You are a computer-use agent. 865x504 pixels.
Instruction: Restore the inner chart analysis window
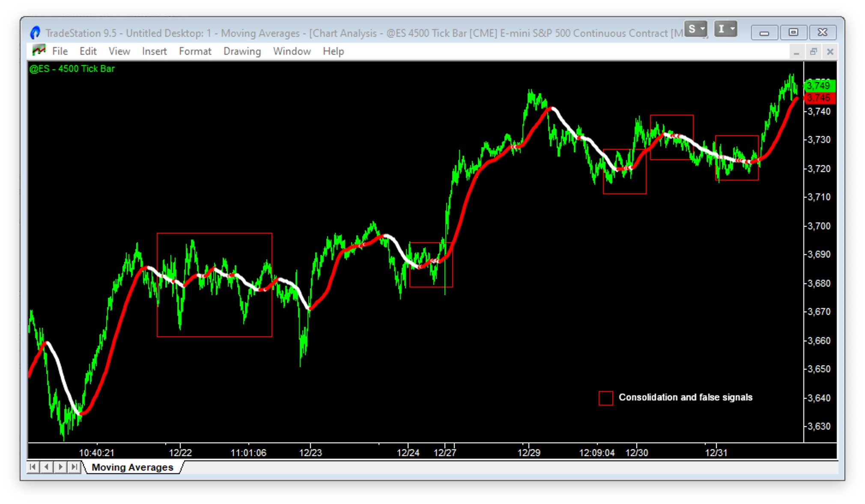pos(813,52)
